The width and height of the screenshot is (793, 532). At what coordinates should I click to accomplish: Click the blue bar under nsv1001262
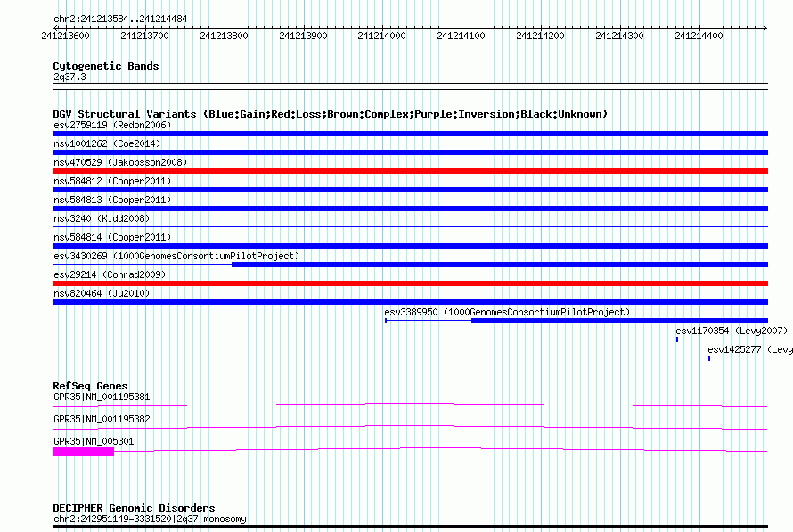(410, 152)
